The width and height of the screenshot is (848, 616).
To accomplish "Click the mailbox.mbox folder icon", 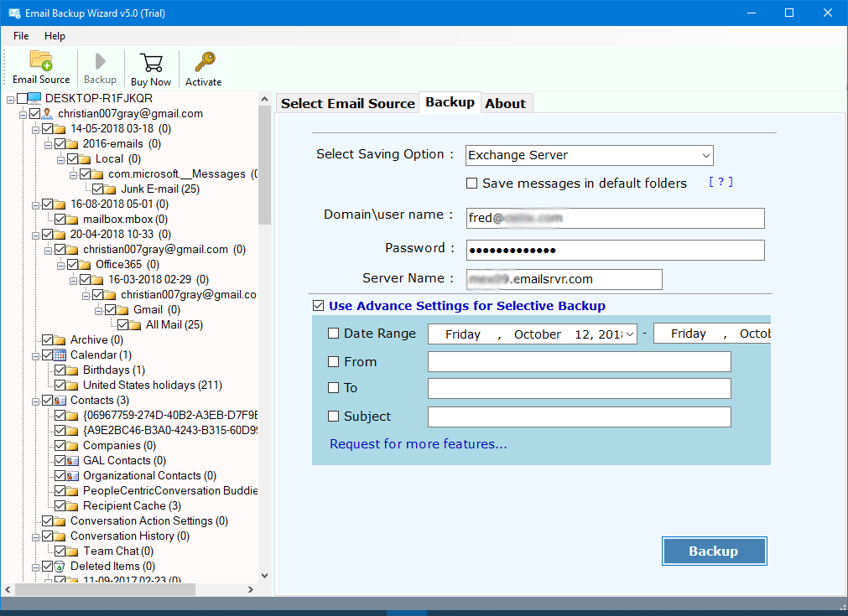I will click(72, 220).
